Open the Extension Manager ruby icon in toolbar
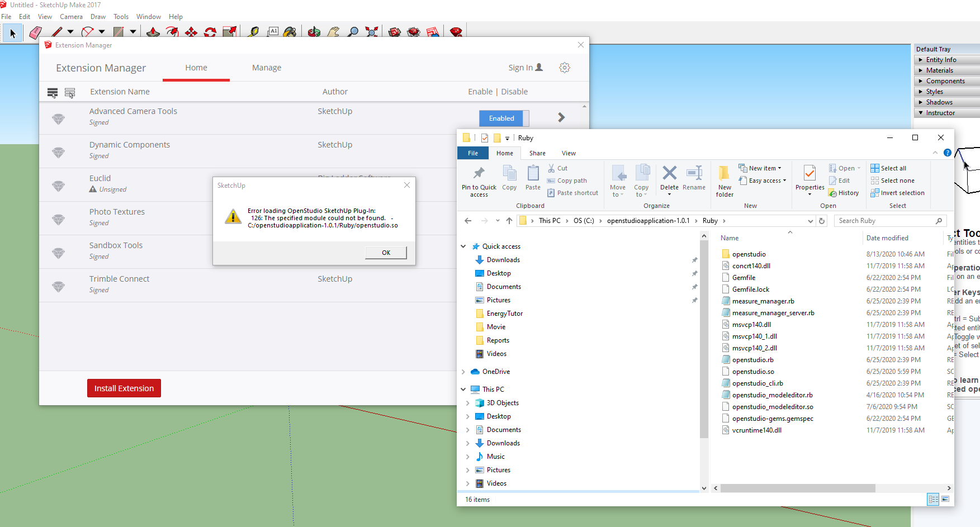Viewport: 980px width, 527px height. click(456, 32)
